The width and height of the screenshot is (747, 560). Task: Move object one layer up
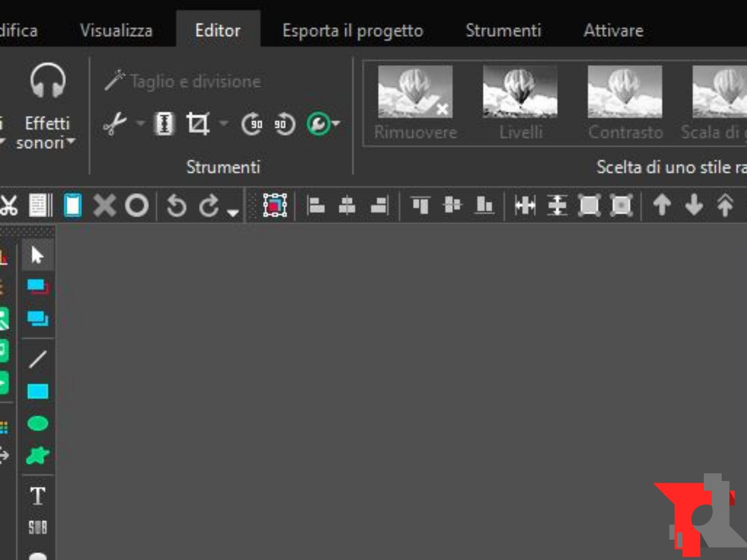(x=661, y=205)
